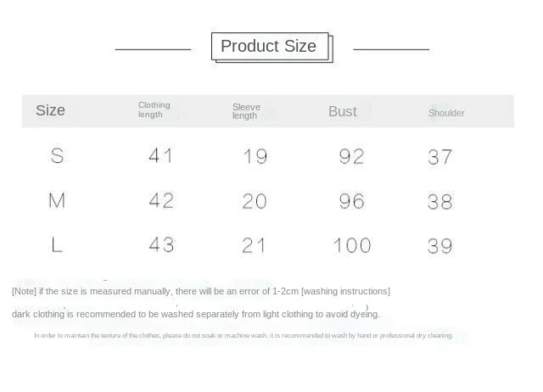Click the Clothing length column header
This screenshot has width=543, height=392.
(154, 109)
